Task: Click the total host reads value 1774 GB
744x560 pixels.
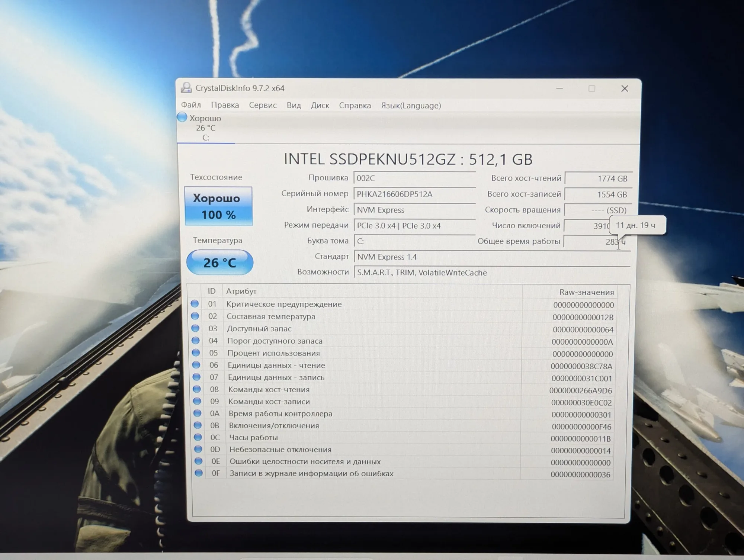Action: click(598, 178)
